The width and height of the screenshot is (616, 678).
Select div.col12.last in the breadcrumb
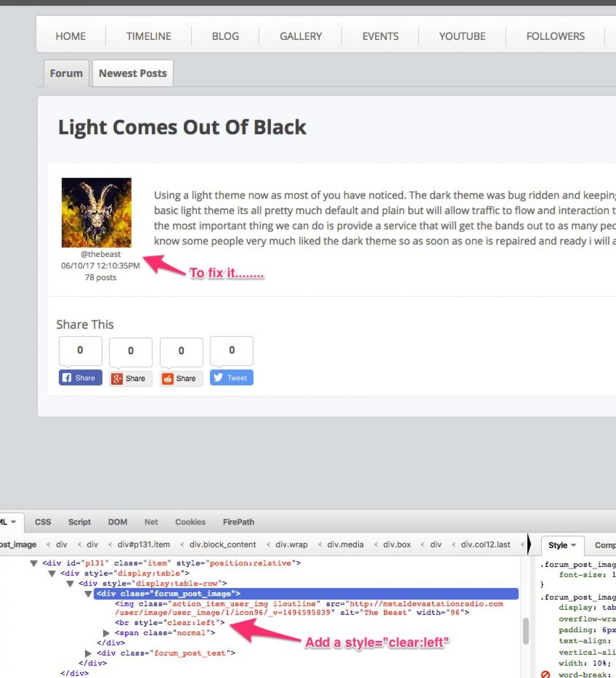[485, 545]
